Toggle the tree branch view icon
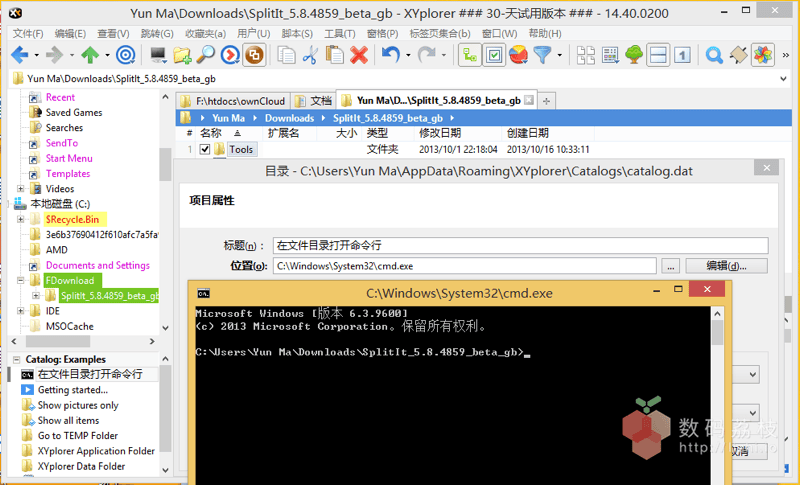 470,55
